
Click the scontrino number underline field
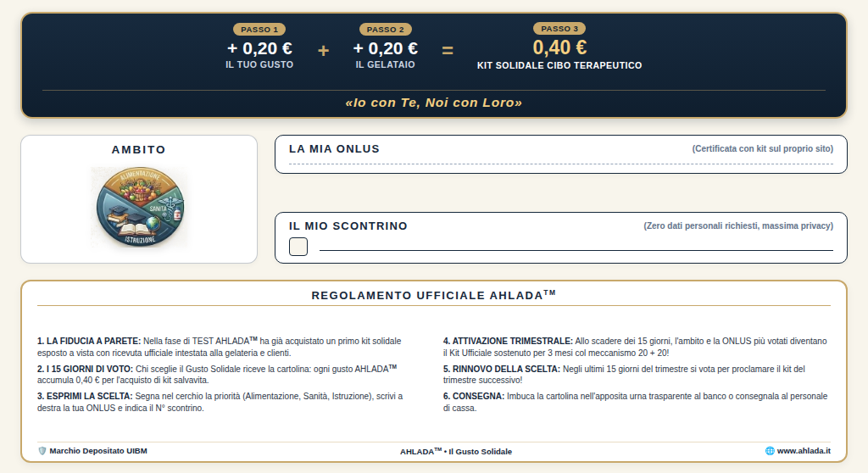[576, 249]
